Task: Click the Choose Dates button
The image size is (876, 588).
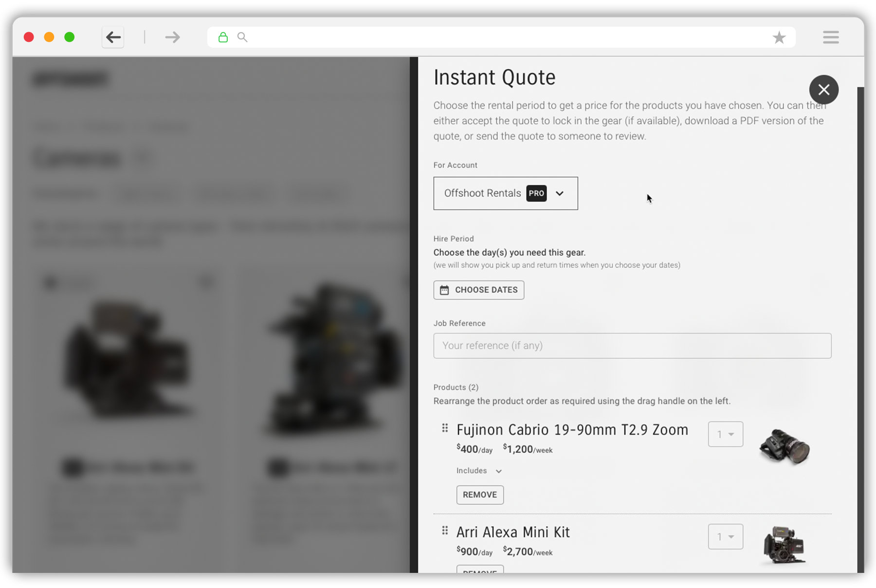Action: 479,290
